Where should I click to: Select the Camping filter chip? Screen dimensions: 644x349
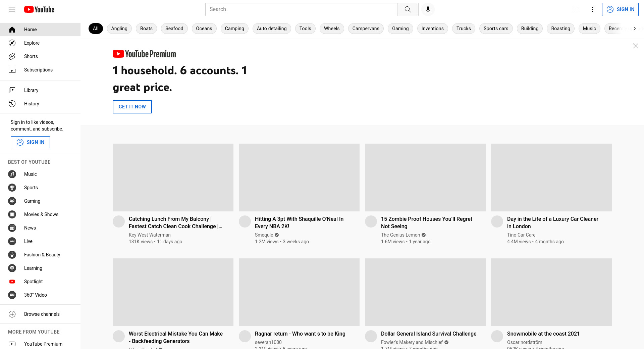234,29
